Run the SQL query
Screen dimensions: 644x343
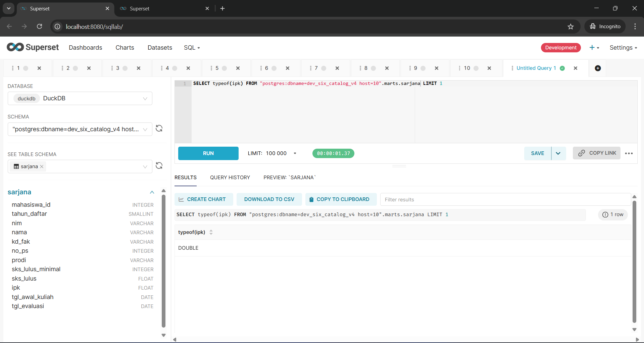[208, 153]
